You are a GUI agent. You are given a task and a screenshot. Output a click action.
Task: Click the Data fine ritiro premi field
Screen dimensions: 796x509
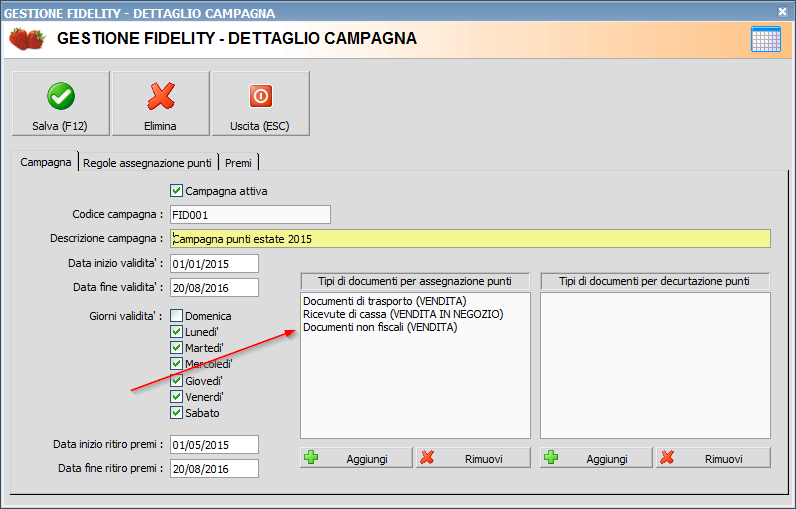point(214,468)
